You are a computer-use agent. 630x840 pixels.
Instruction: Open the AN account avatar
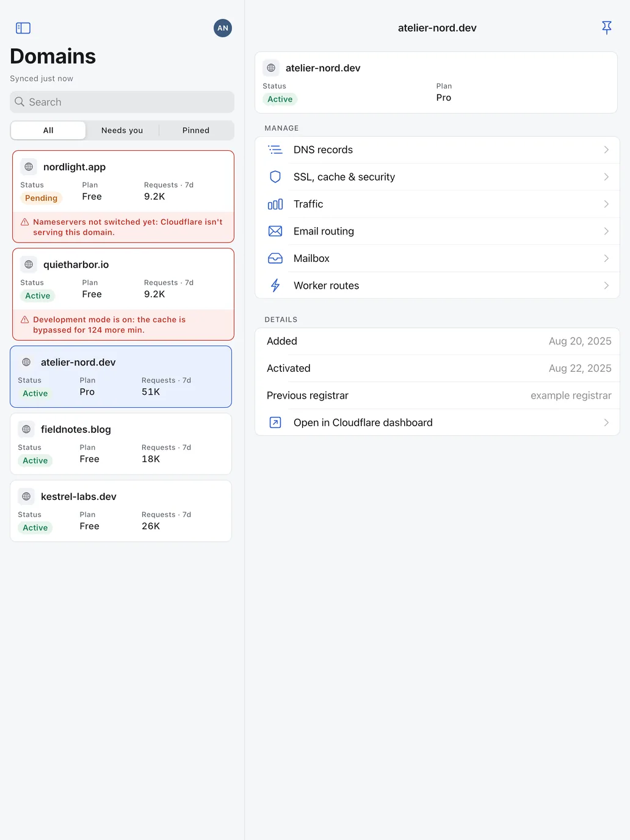pos(223,28)
